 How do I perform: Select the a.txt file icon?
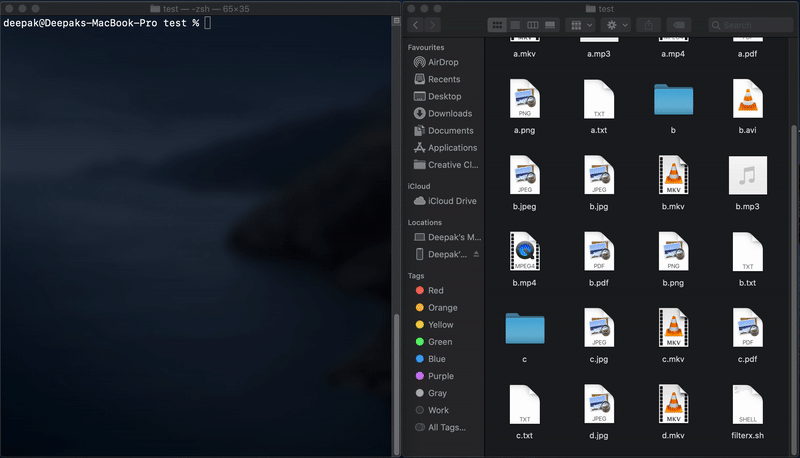point(599,99)
